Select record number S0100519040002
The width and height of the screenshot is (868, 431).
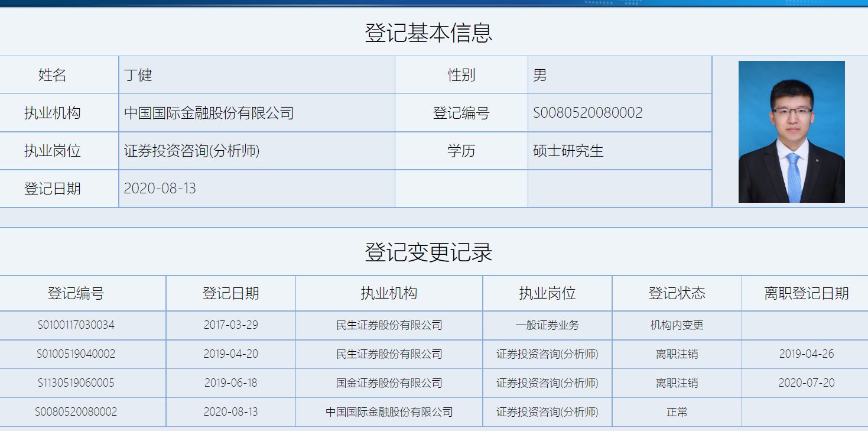tap(76, 354)
